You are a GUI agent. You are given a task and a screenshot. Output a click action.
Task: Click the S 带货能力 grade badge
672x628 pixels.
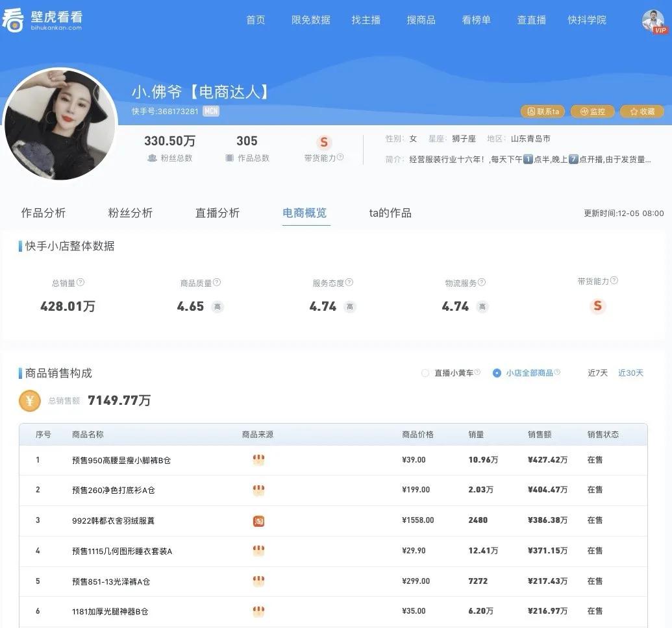coord(323,142)
